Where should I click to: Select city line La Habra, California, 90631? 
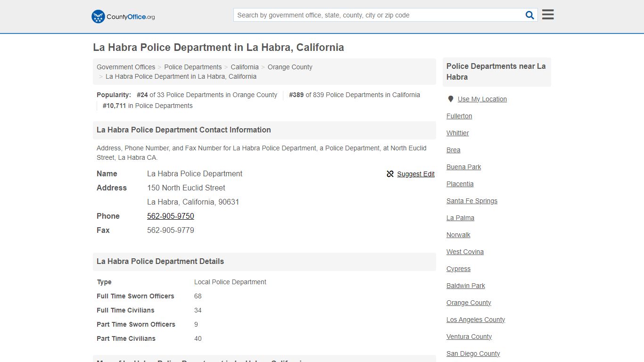click(193, 202)
